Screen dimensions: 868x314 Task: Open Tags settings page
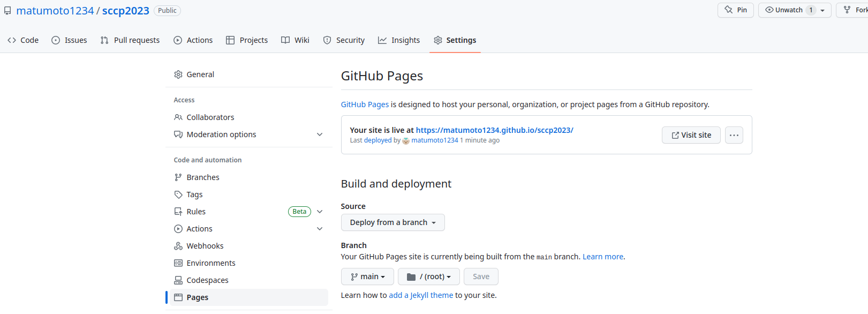249,195
